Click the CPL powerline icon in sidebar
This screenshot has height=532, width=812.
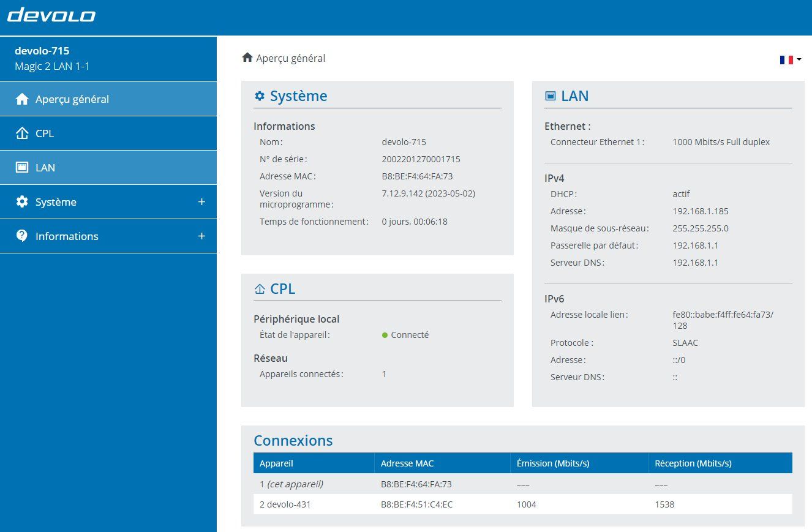click(22, 133)
